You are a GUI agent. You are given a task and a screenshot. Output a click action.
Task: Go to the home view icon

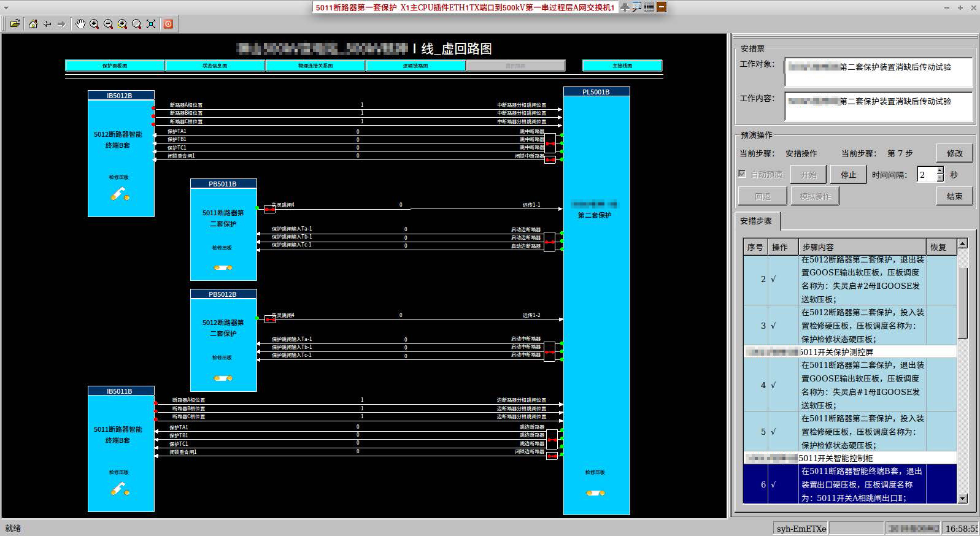(33, 24)
